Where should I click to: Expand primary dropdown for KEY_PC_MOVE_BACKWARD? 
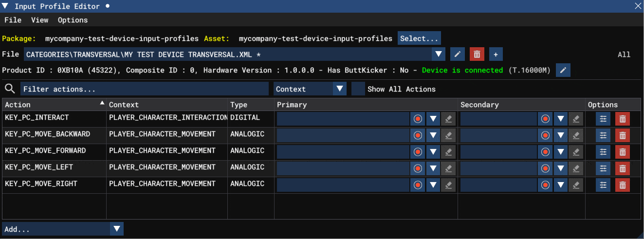pos(433,135)
